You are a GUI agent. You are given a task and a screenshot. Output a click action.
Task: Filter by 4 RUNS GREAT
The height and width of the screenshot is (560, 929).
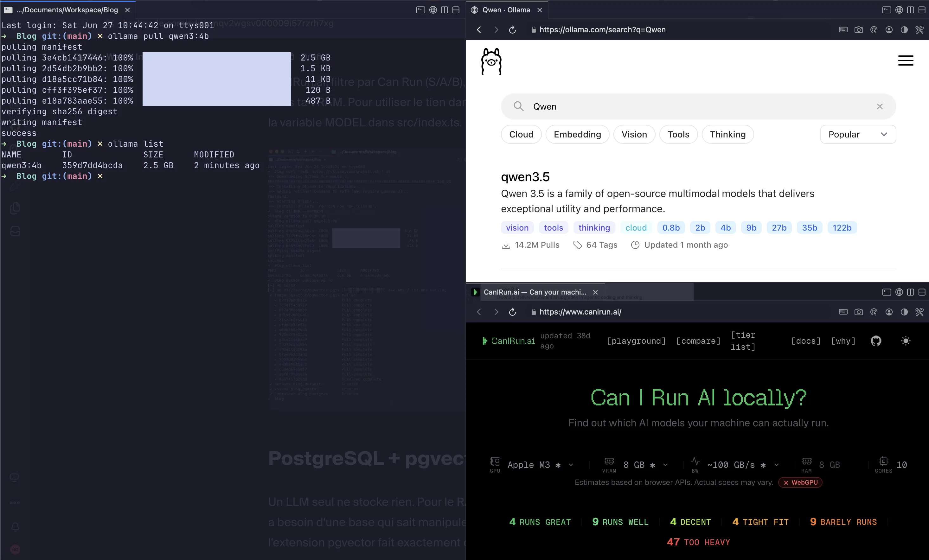pyautogui.click(x=540, y=522)
